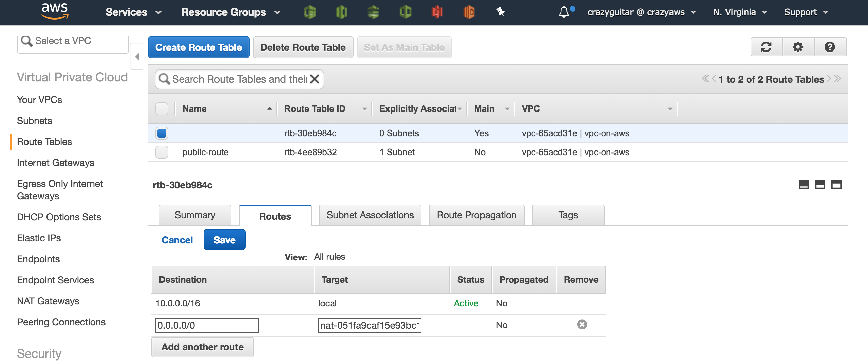Open the Summary tab
The width and height of the screenshot is (868, 364).
(195, 215)
